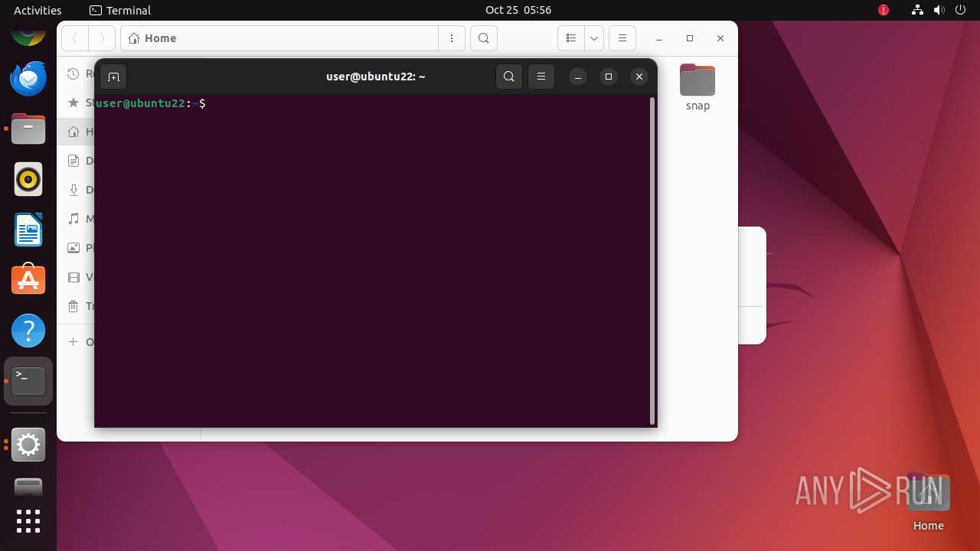980x551 pixels.
Task: Open the Files path options menu
Action: (452, 38)
